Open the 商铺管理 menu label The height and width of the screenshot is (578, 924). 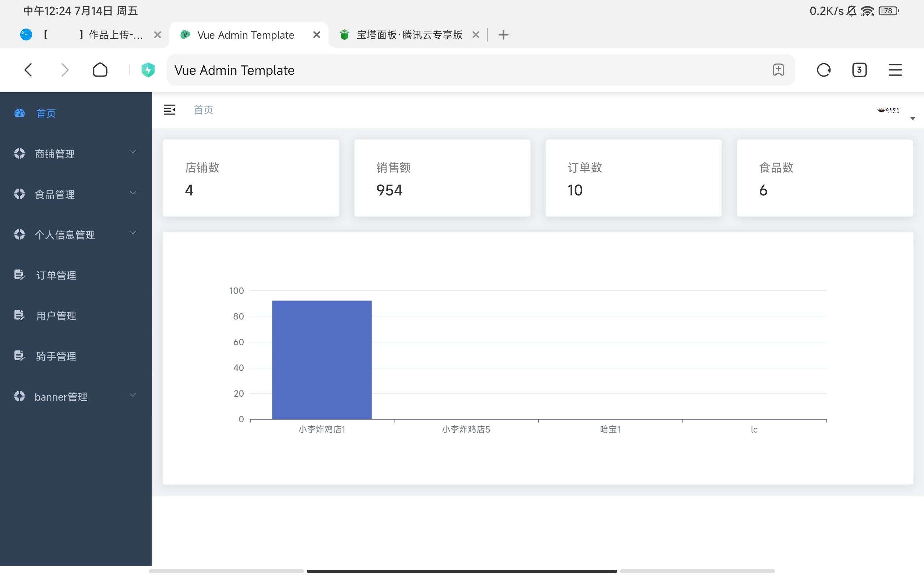click(x=55, y=154)
